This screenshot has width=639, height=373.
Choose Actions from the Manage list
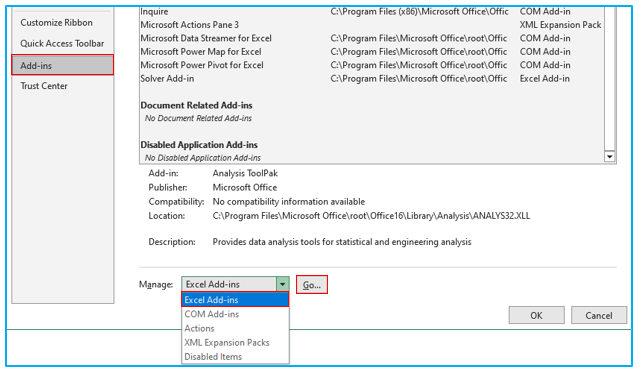[235, 328]
